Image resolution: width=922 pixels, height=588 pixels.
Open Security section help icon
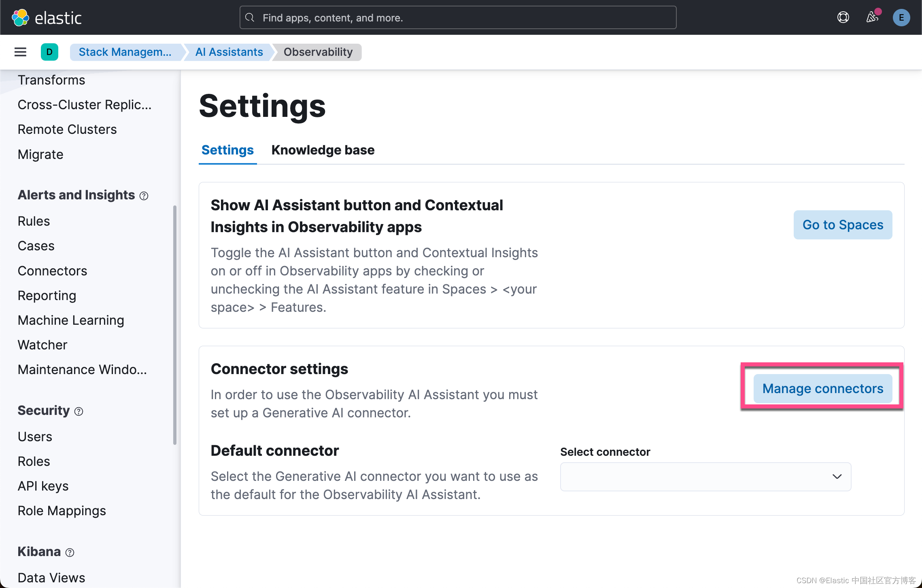coord(79,411)
